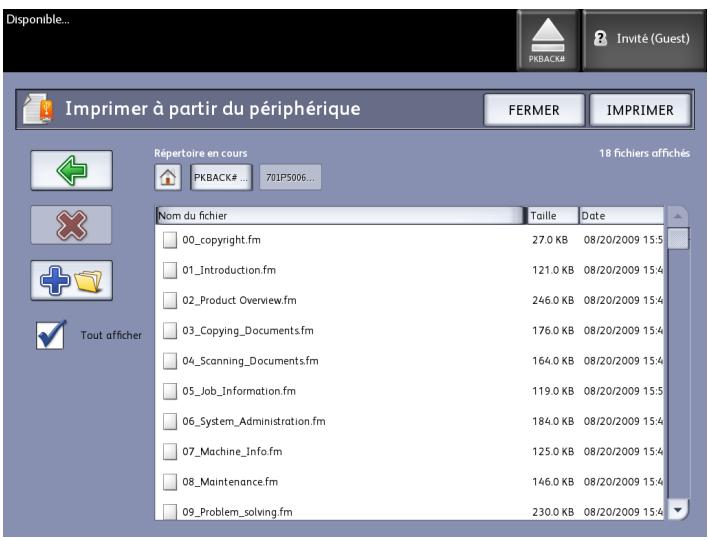This screenshot has width=709, height=540.
Task: Select file name 08_Maintenance.fm
Action: tap(230, 482)
